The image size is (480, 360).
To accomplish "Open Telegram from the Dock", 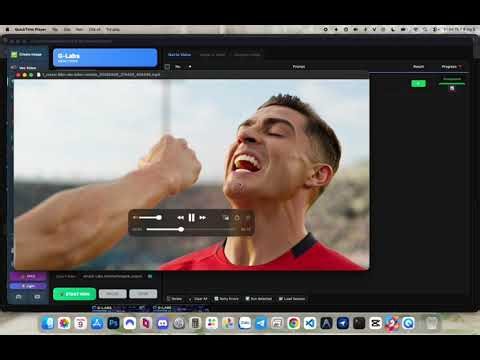I will coord(261,323).
